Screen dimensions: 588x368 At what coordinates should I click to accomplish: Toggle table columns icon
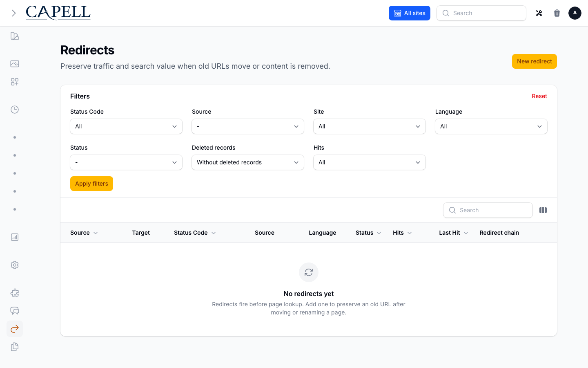[x=543, y=210]
